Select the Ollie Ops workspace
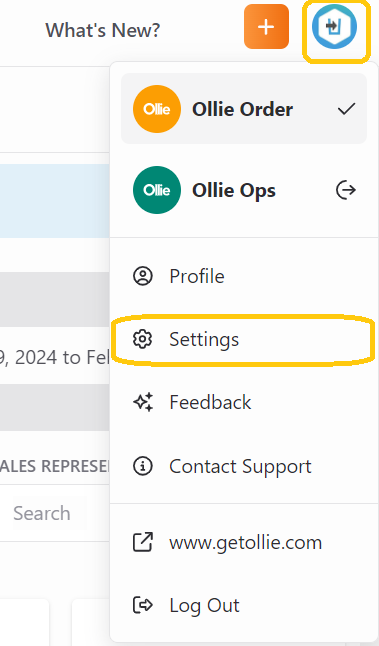Viewport: 379px width, 646px height. (x=244, y=190)
